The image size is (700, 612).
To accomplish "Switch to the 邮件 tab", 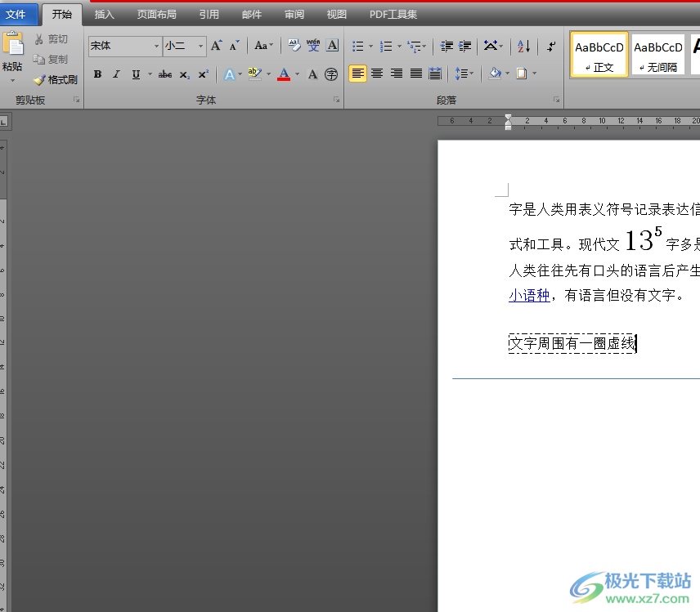I will [x=252, y=15].
